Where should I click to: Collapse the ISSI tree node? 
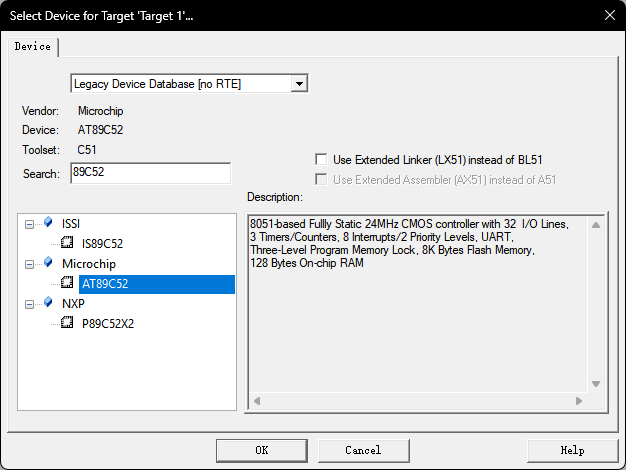point(31,223)
